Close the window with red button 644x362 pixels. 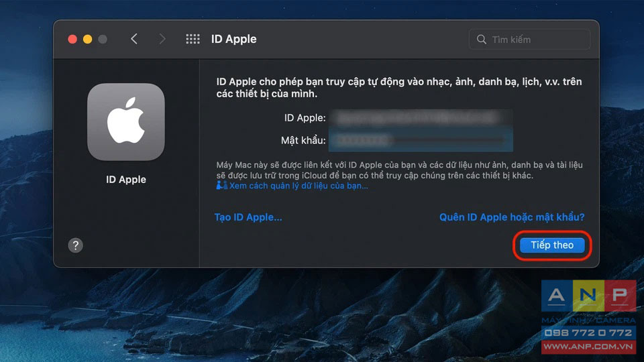(72, 39)
